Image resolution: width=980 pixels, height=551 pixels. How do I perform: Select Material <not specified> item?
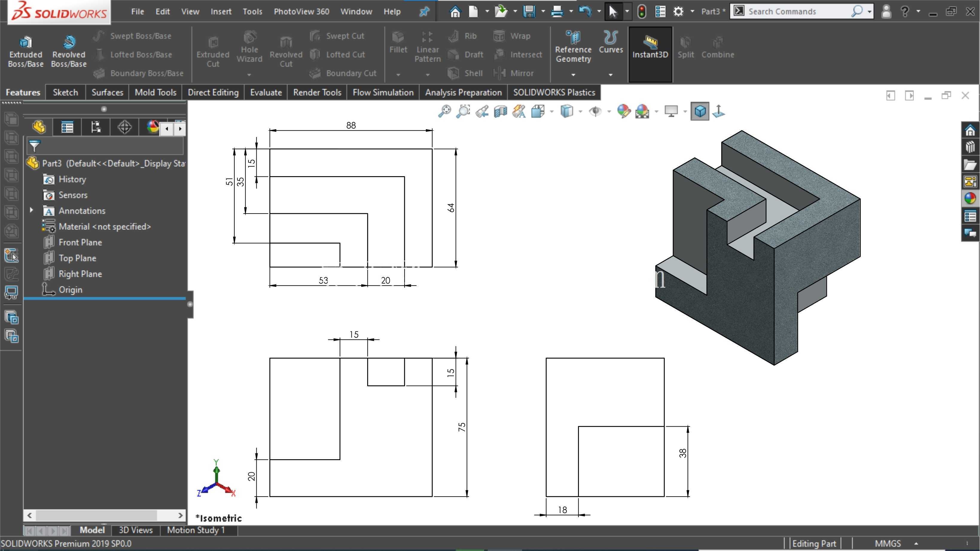pyautogui.click(x=105, y=226)
